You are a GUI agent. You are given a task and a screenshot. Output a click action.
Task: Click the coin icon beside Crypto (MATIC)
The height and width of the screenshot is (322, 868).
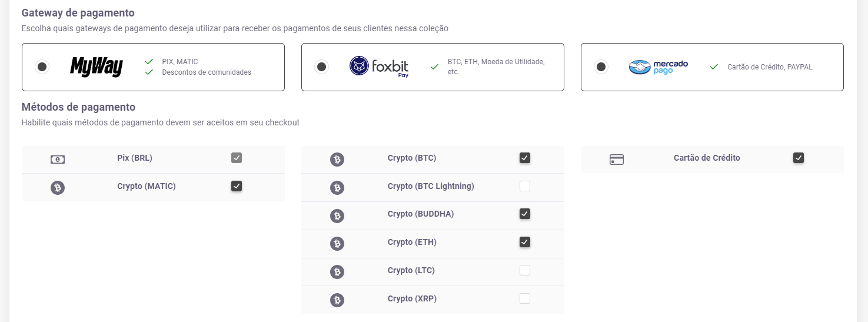click(x=58, y=188)
